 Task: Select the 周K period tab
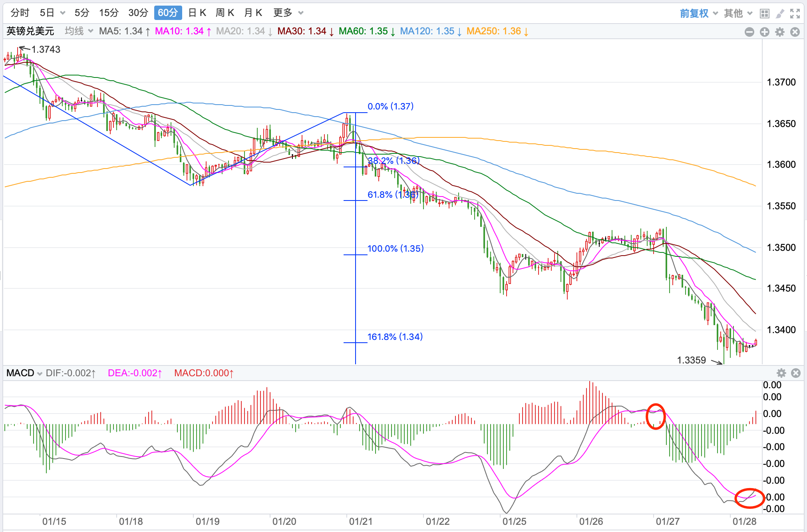coord(225,13)
